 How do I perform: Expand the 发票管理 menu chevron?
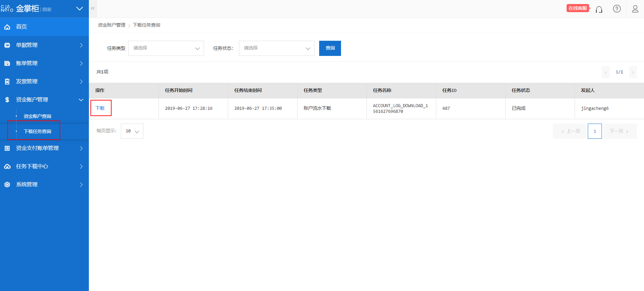click(x=81, y=82)
